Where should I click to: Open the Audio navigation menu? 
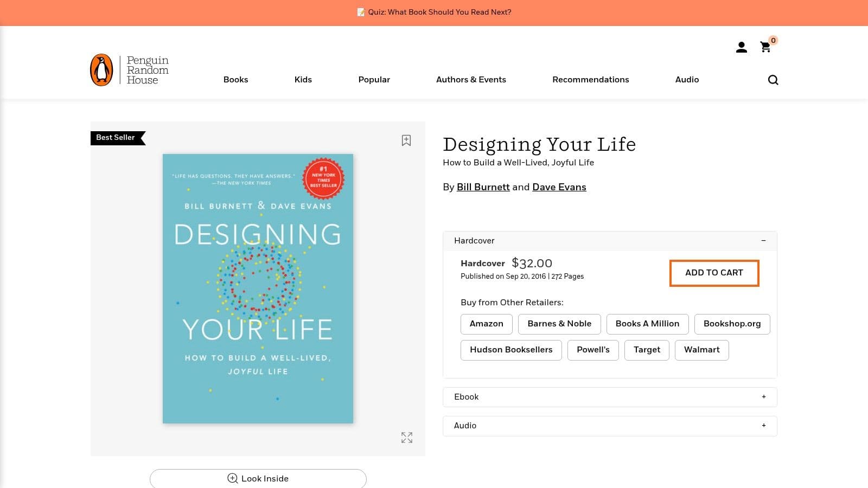pyautogui.click(x=687, y=80)
